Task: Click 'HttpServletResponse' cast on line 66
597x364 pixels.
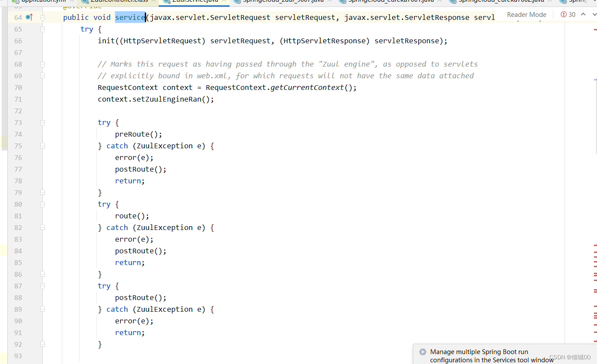Action: point(325,41)
